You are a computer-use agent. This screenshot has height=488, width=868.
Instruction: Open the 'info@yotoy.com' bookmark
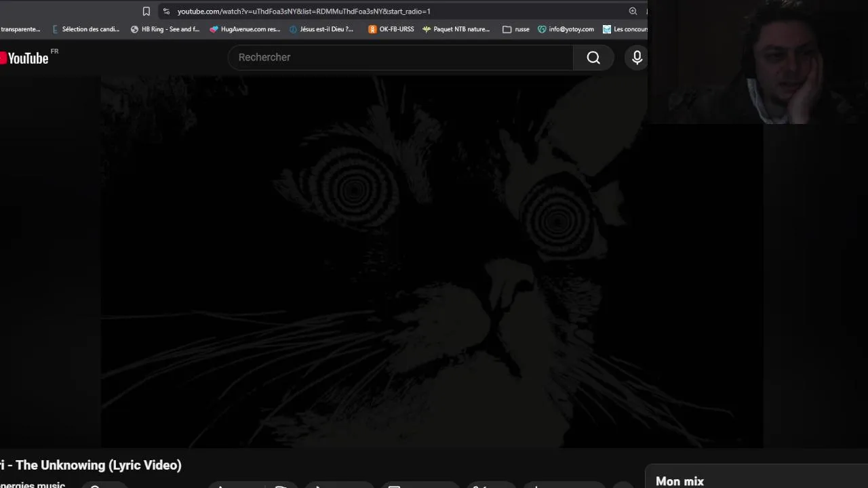[x=566, y=29]
